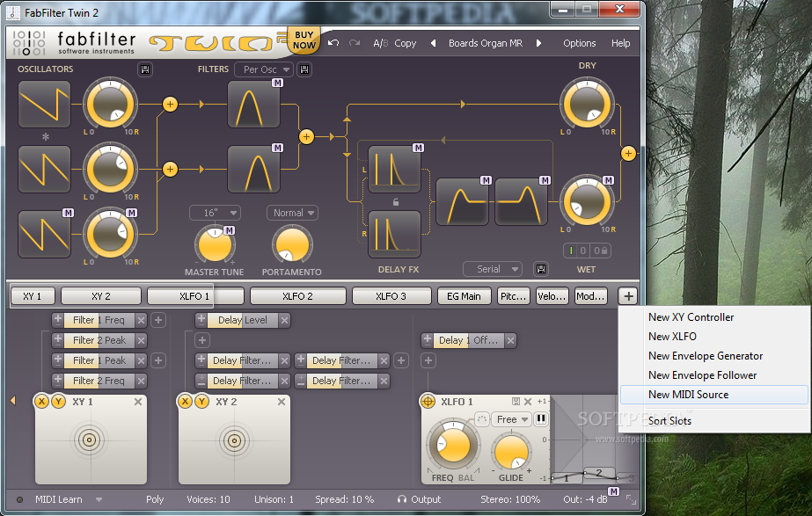
Task: Toggle the A/B comparison switch
Action: pos(381,43)
